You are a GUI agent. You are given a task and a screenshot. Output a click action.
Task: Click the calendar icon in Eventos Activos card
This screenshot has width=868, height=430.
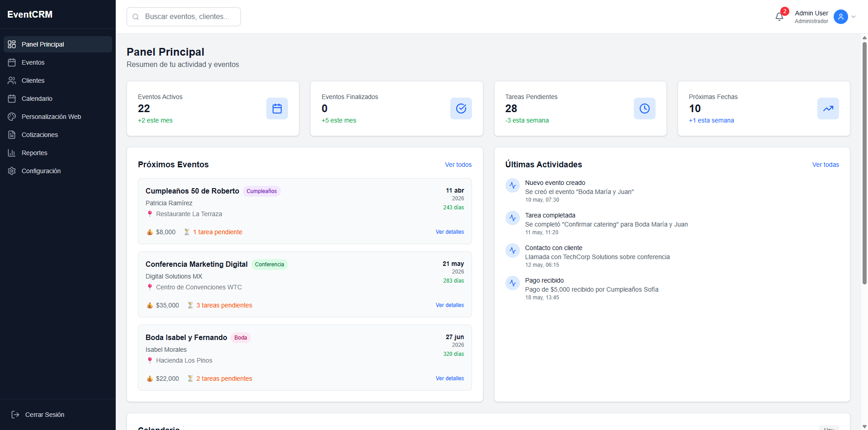tap(277, 109)
